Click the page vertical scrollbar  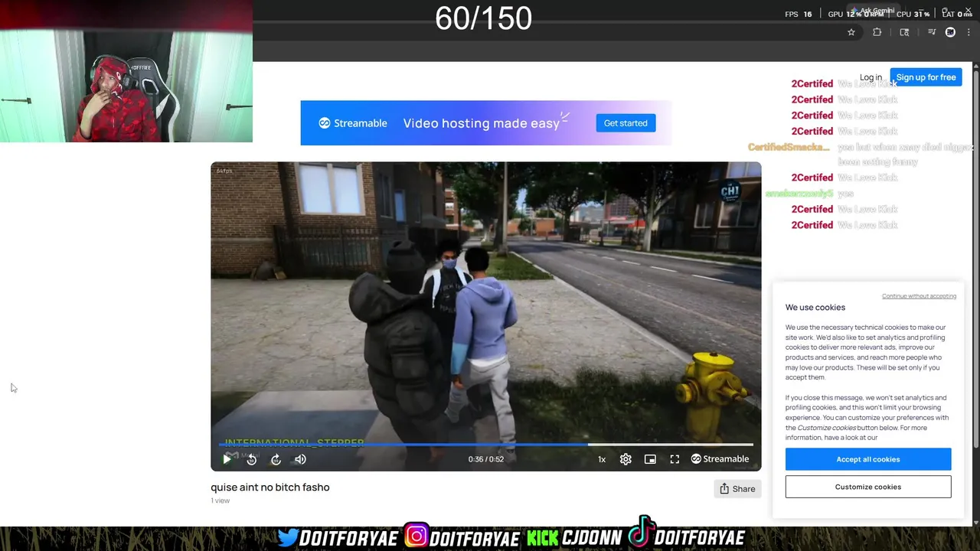[975, 256]
